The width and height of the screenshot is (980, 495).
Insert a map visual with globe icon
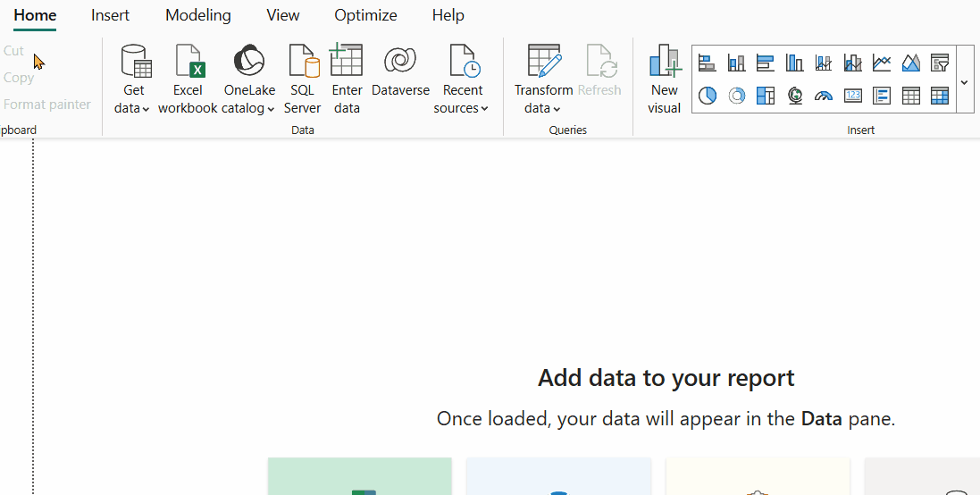point(794,96)
